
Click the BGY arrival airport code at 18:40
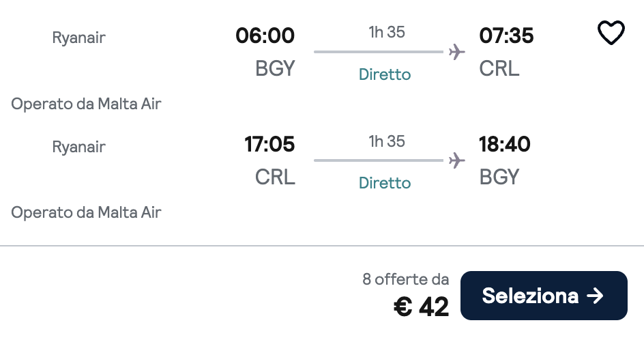(499, 178)
